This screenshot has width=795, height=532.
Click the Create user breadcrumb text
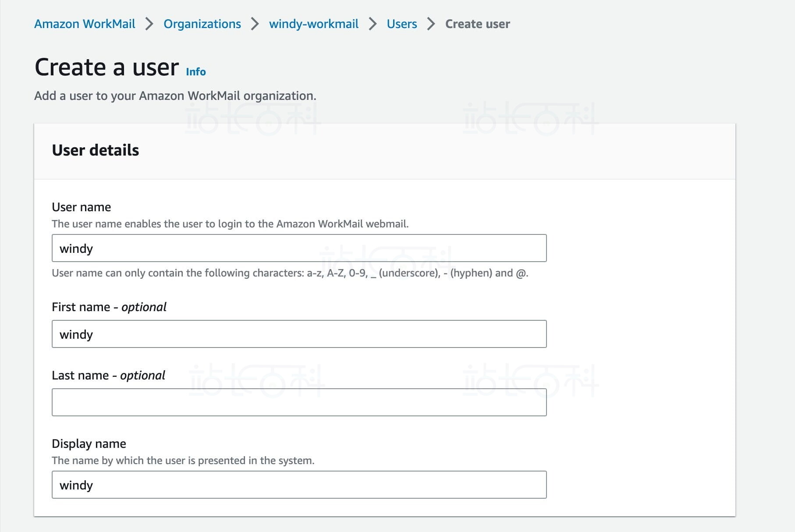coord(477,24)
